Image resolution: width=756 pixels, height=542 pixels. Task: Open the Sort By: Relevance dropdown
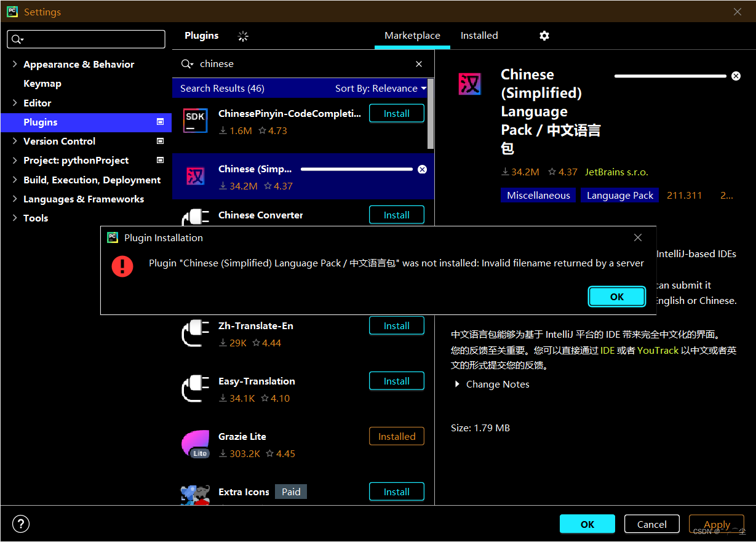coord(380,88)
